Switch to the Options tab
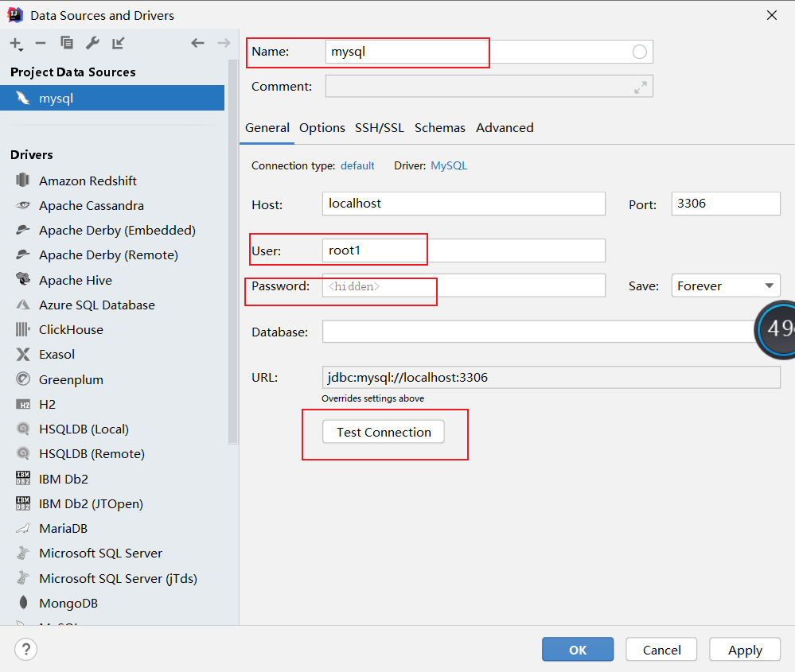 322,128
